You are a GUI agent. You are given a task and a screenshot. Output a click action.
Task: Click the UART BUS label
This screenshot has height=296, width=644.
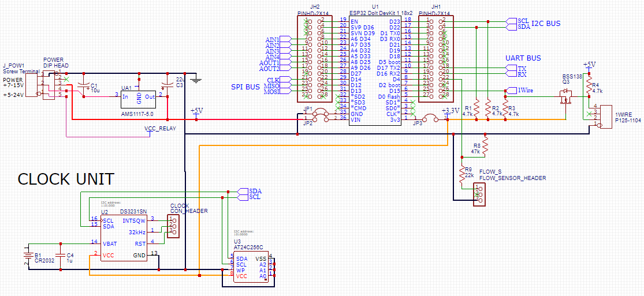pyautogui.click(x=523, y=58)
